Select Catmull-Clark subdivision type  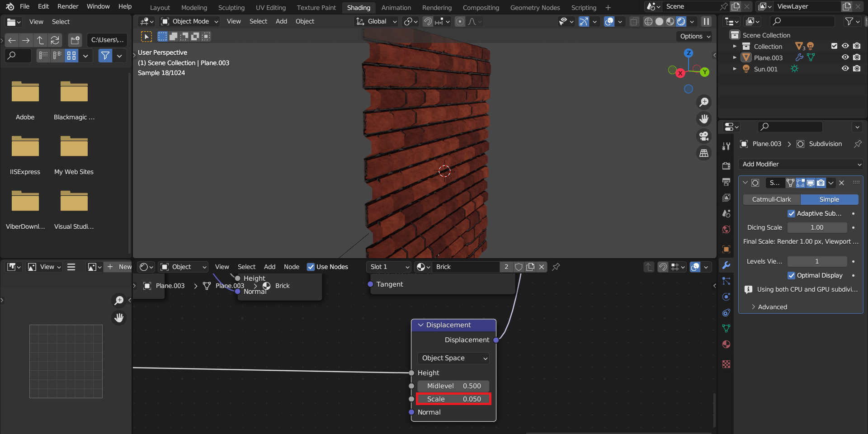point(771,199)
